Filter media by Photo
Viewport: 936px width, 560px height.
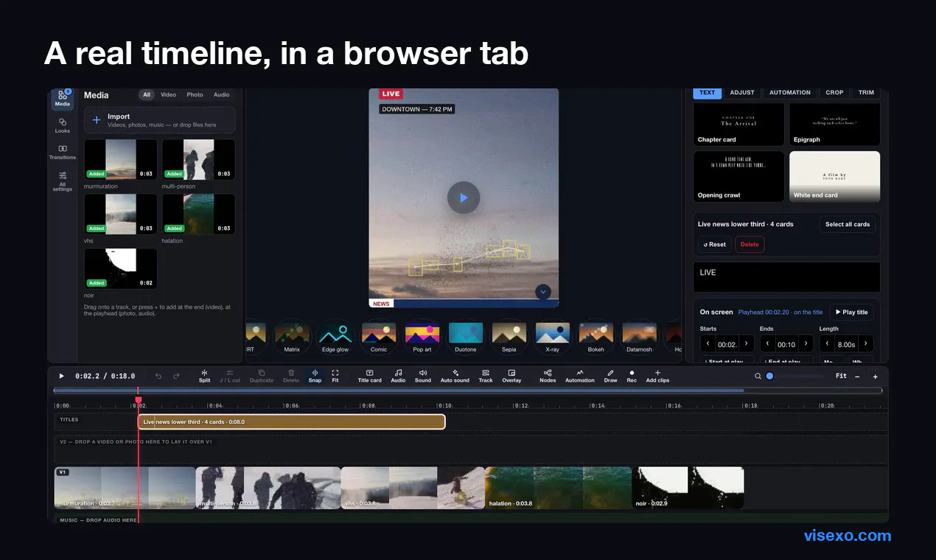195,94
